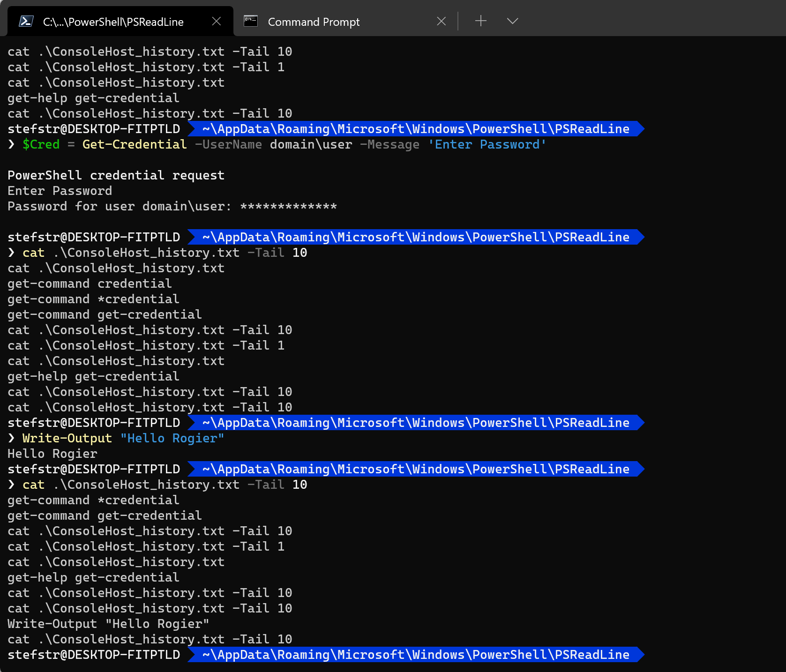Switch to the Command Prompt tab
Image resolution: width=786 pixels, height=672 pixels.
coord(314,22)
